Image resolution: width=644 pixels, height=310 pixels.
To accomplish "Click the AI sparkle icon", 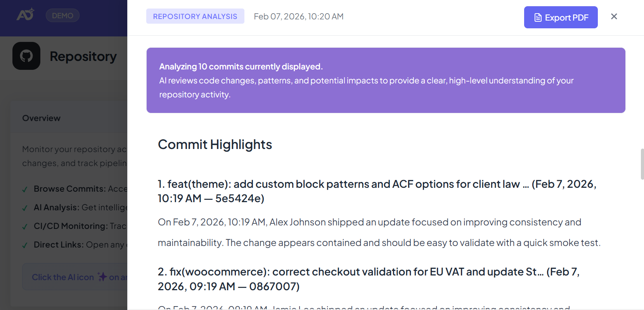I will [102, 277].
